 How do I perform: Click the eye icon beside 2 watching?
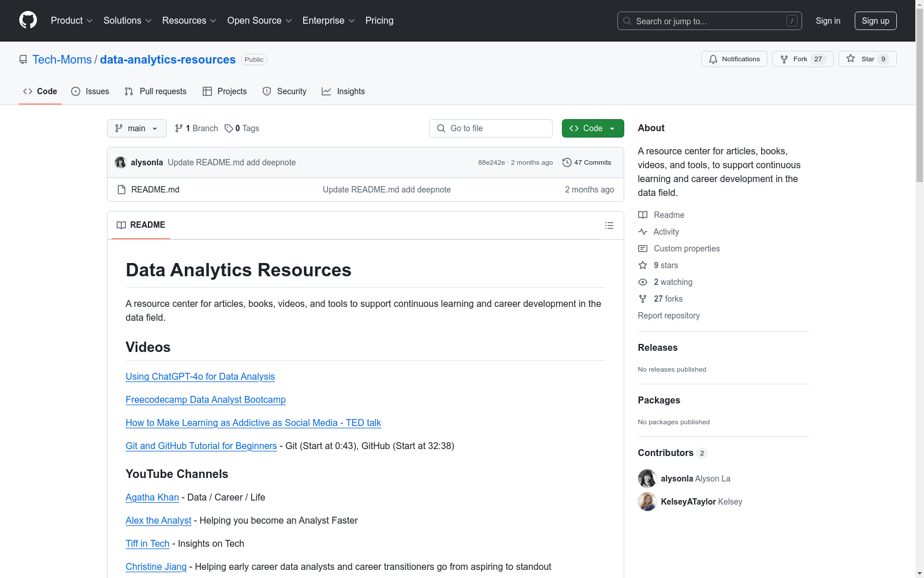coord(643,282)
